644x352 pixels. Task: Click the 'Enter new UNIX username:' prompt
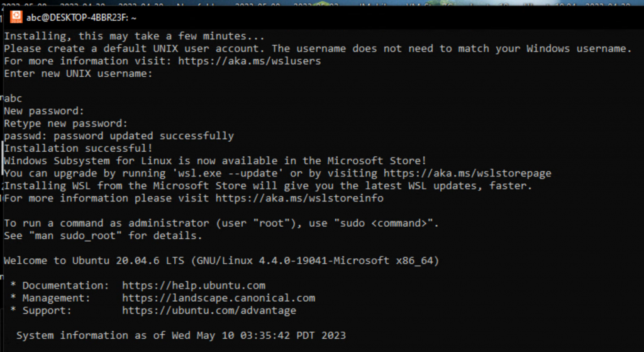[78, 74]
